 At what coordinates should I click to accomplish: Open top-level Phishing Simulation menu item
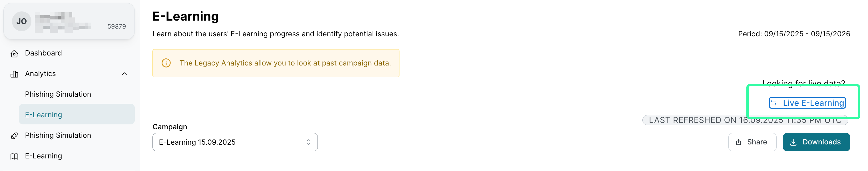58,135
